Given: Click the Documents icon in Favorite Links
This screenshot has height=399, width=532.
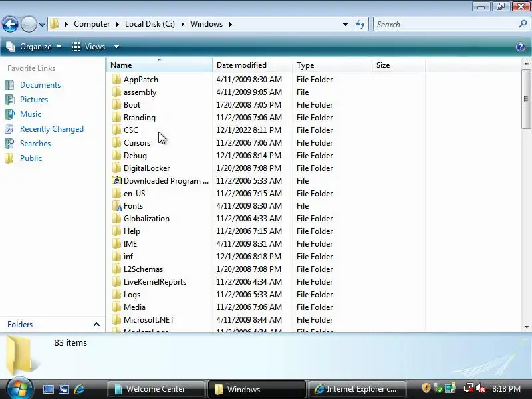Looking at the screenshot, I should point(9,85).
